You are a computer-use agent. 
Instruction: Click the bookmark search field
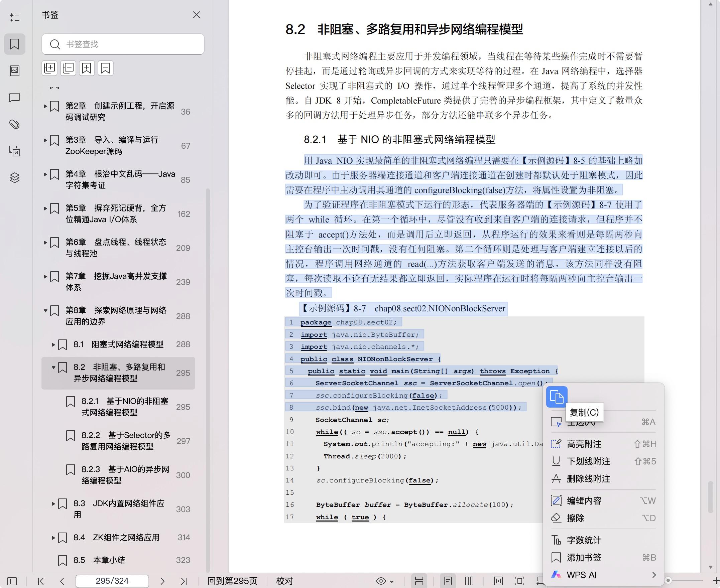(123, 44)
